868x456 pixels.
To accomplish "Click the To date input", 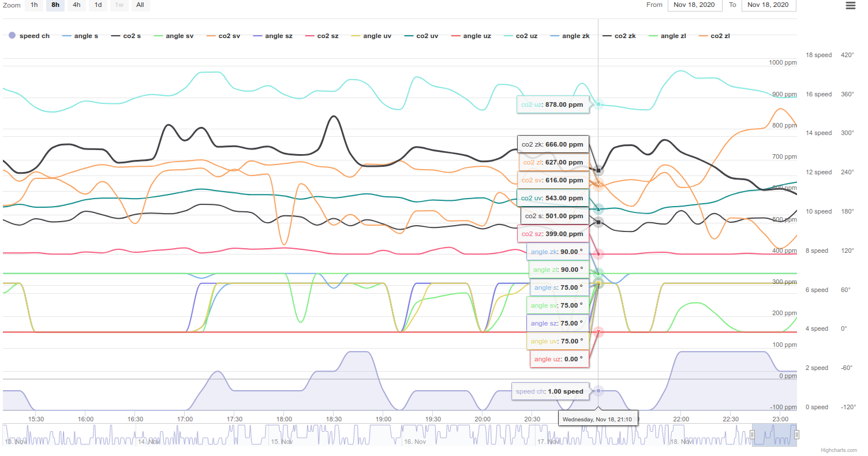I will 769,5.
